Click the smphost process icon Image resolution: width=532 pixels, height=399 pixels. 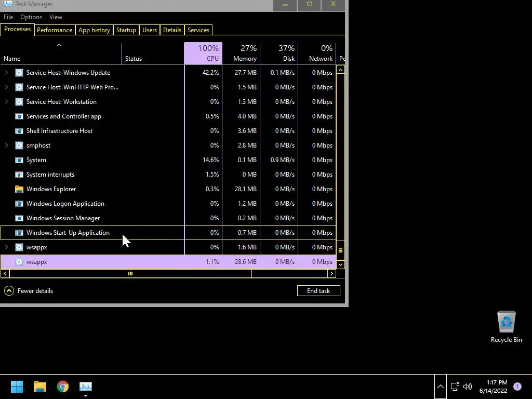coord(19,145)
